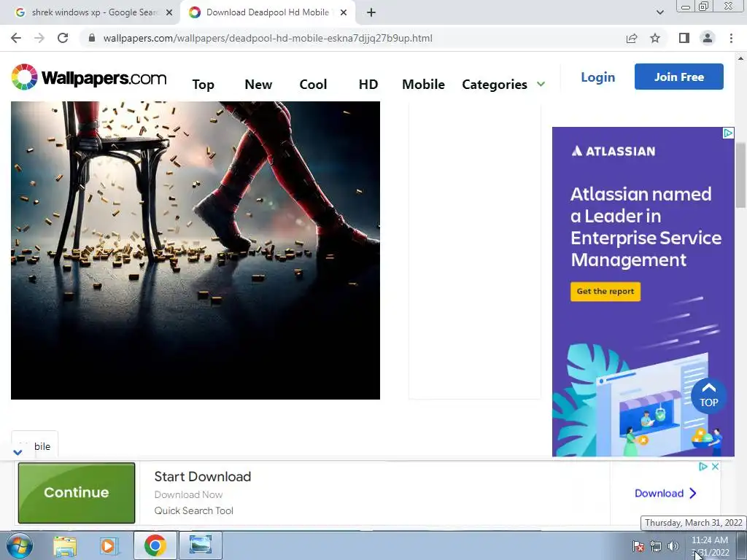
Task: Close the shrek windows xp tab
Action: point(169,13)
